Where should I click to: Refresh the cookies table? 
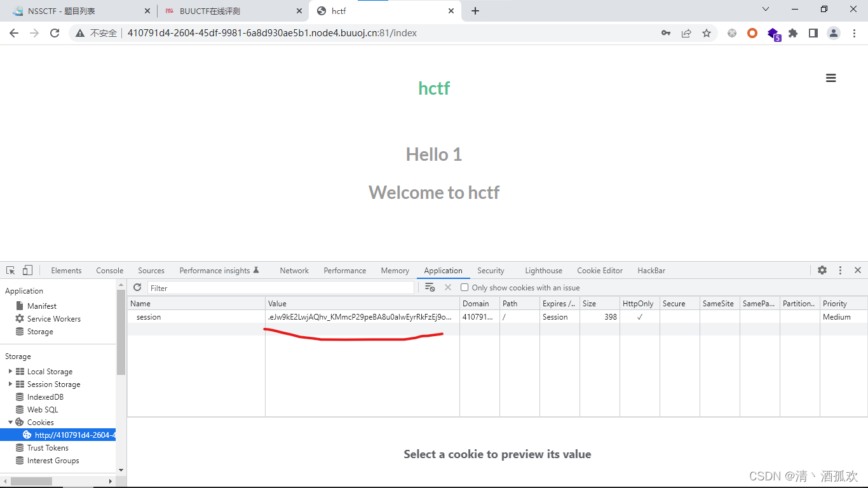(137, 287)
